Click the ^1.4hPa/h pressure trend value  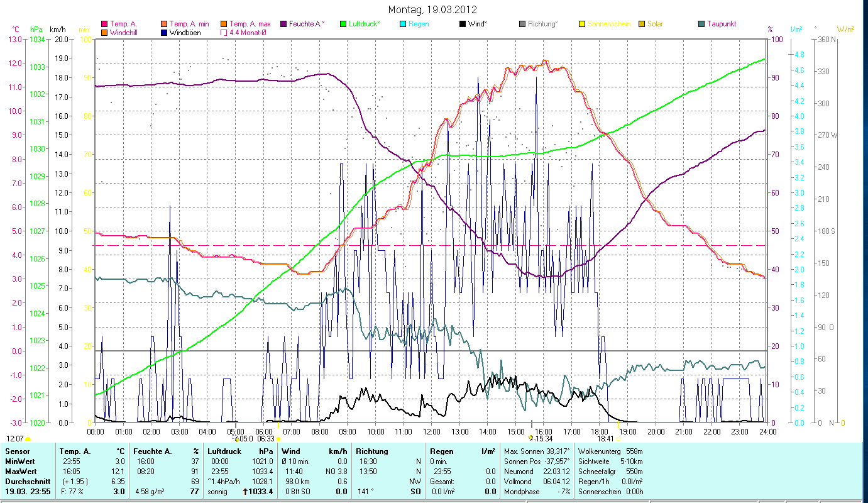click(x=224, y=482)
